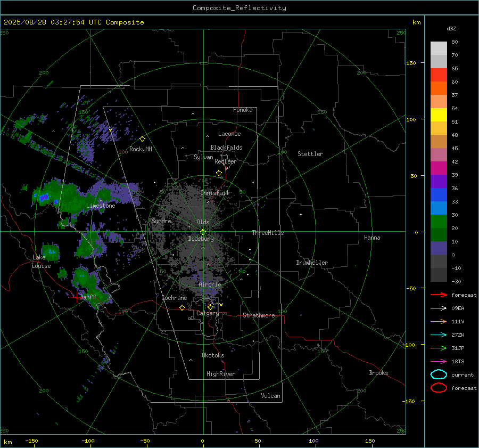Image resolution: width=479 pixels, height=448 pixels.
Task: Click the yellow diamond marker above RockyMH
Action: [x=142, y=139]
